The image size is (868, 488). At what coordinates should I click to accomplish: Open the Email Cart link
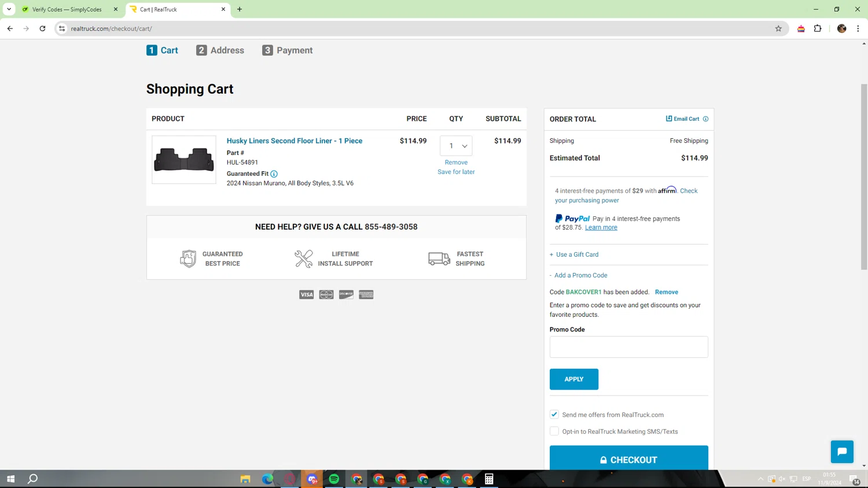pos(683,119)
